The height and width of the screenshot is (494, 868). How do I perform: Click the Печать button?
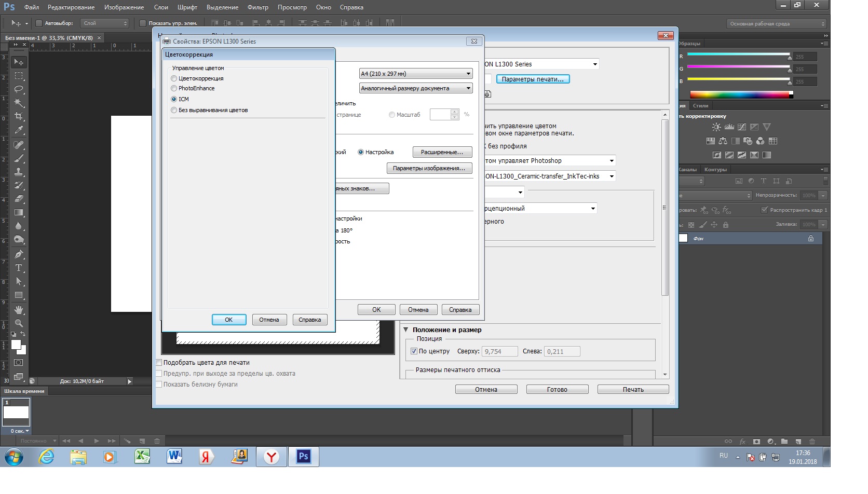coord(633,390)
